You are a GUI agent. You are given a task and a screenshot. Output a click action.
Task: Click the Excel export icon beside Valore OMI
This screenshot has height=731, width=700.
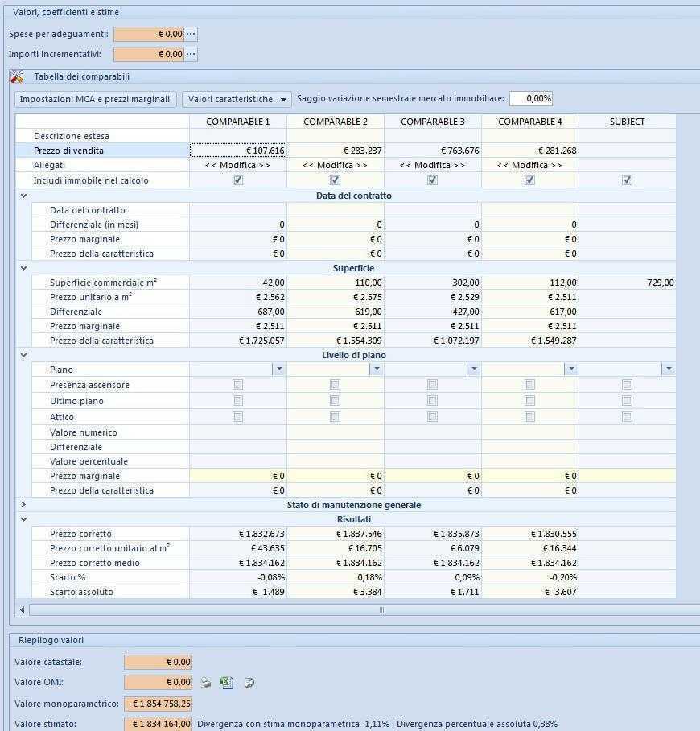[x=227, y=683]
